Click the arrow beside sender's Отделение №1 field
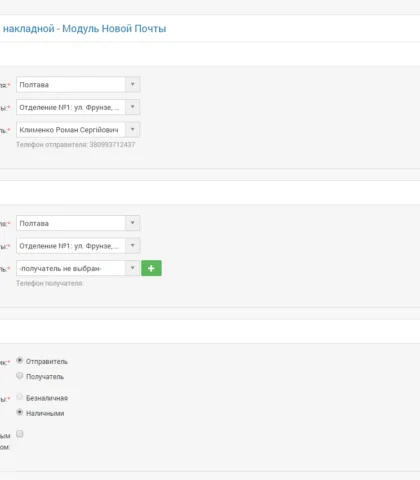This screenshot has height=480, width=420. [133, 107]
